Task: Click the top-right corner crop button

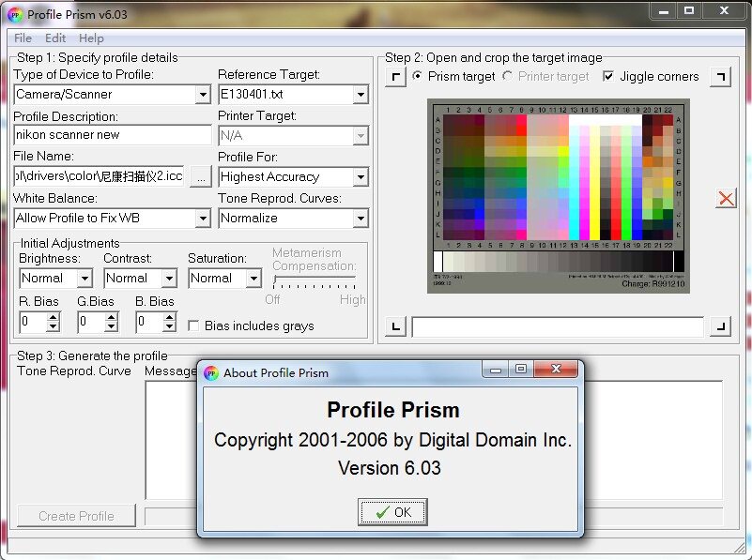Action: [720, 77]
